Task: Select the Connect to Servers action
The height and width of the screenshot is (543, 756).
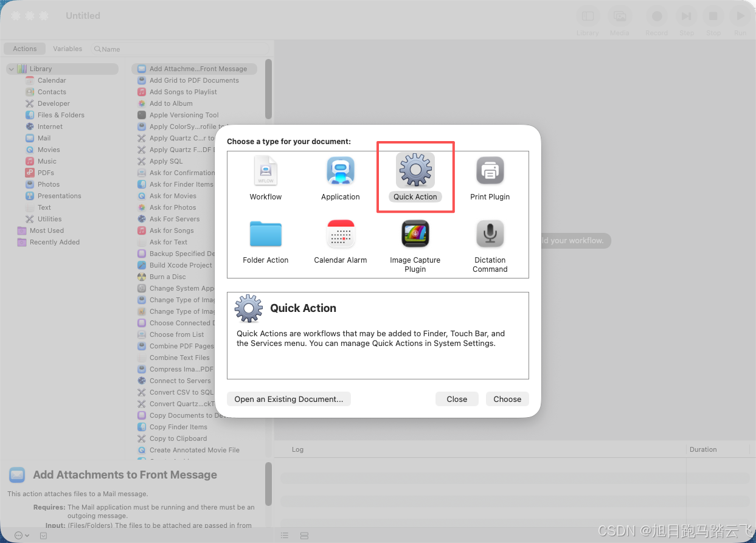Action: pos(180,381)
